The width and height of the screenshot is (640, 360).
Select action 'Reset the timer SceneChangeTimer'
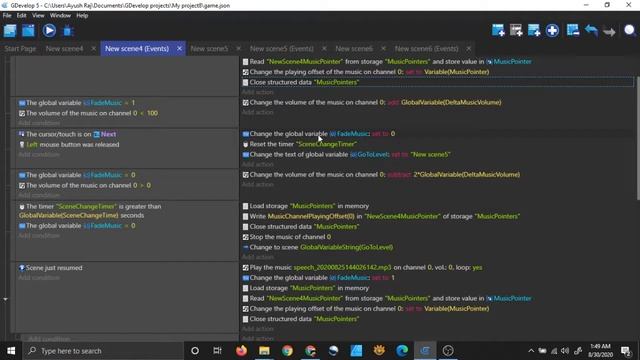click(x=300, y=144)
